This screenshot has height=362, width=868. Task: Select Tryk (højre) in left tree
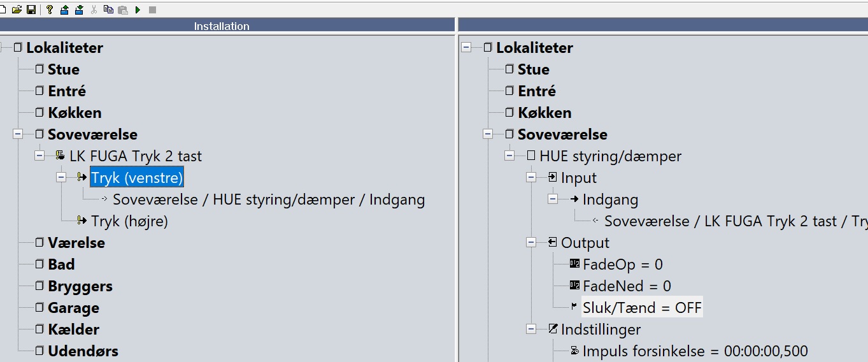click(129, 221)
